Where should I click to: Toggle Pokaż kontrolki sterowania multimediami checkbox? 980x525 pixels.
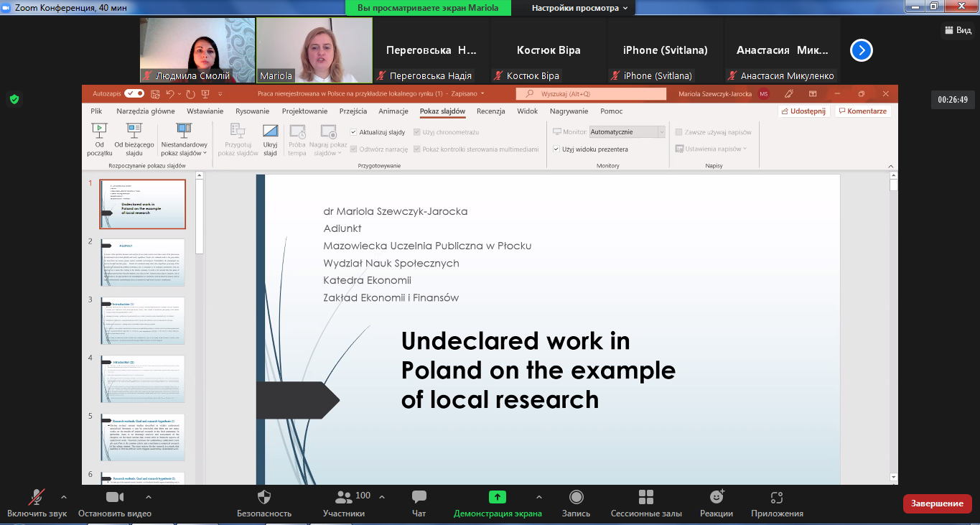pos(417,149)
